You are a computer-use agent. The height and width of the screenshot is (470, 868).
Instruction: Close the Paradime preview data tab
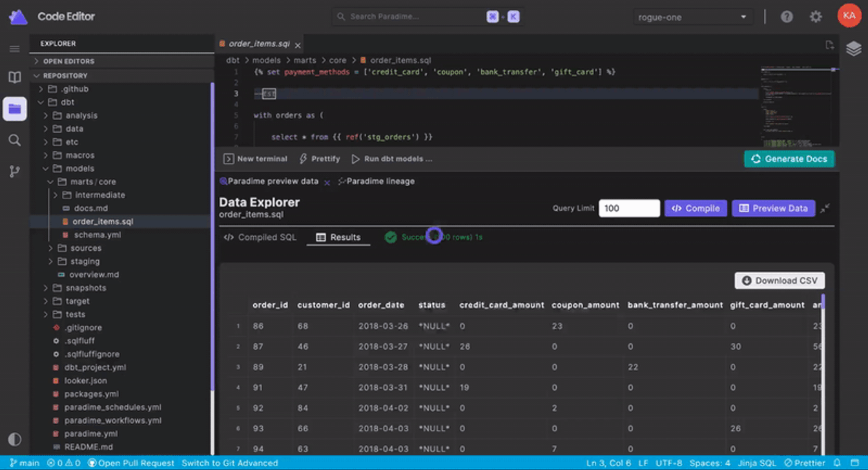(x=327, y=182)
